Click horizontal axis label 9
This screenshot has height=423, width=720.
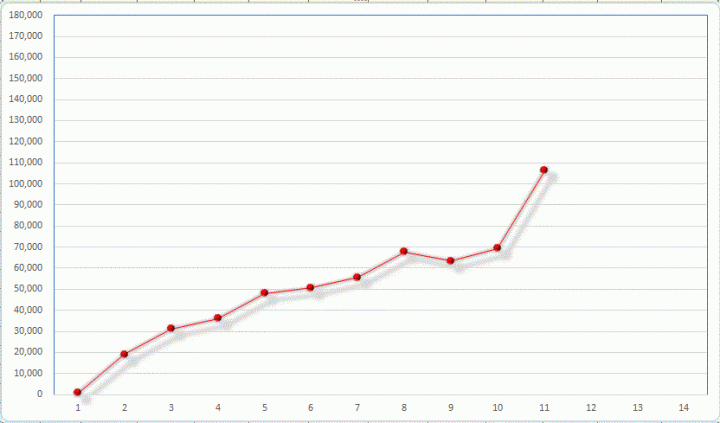point(451,407)
